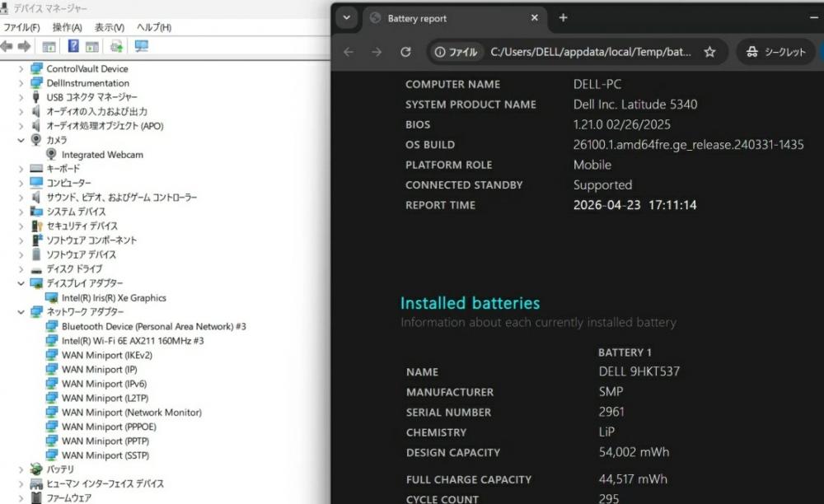Open the tab search dropdown in browser

tap(346, 18)
